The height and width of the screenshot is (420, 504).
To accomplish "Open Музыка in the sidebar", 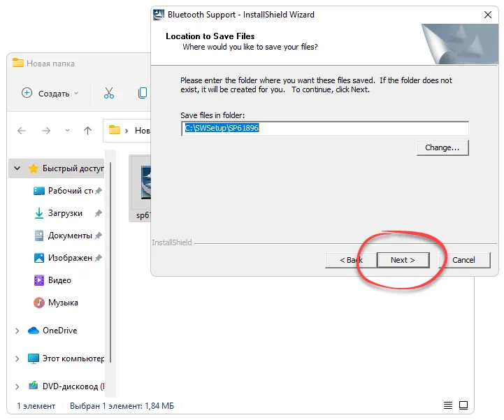I will click(x=56, y=303).
